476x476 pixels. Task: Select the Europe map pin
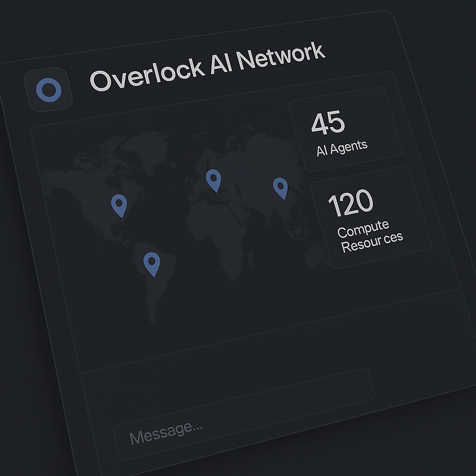(x=213, y=179)
